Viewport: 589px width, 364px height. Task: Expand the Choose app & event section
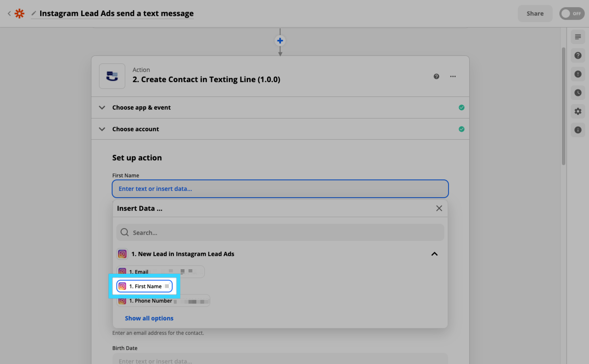[x=280, y=108]
